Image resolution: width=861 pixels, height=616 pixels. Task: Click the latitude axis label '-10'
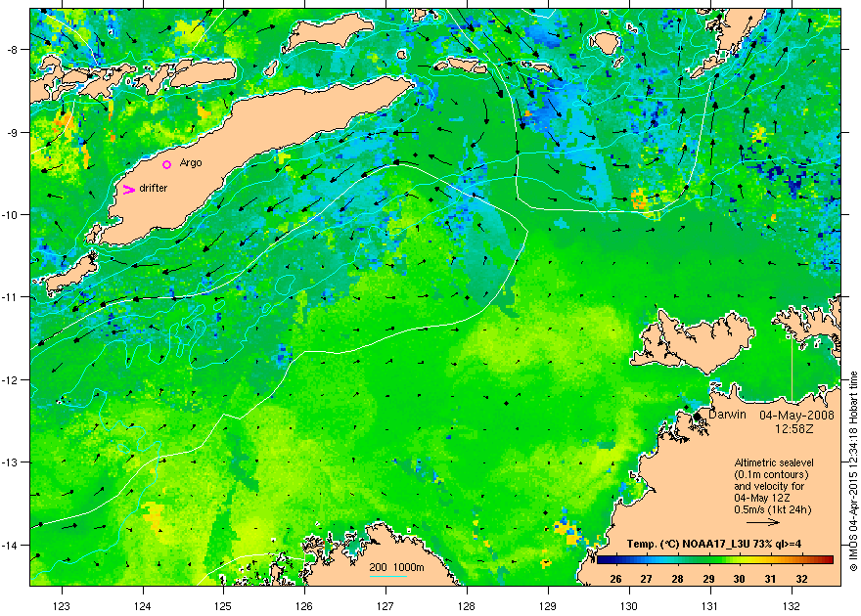(x=10, y=214)
